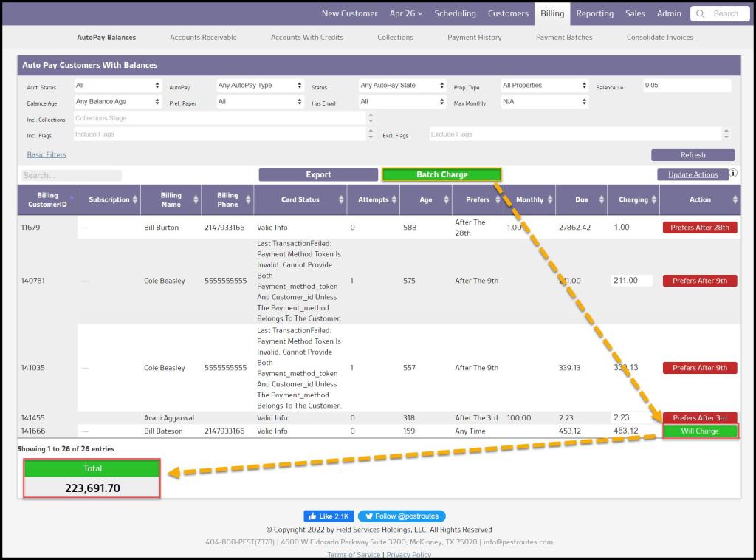Sort by Card Status column arrows
This screenshot has height=560, width=756.
tap(341, 200)
